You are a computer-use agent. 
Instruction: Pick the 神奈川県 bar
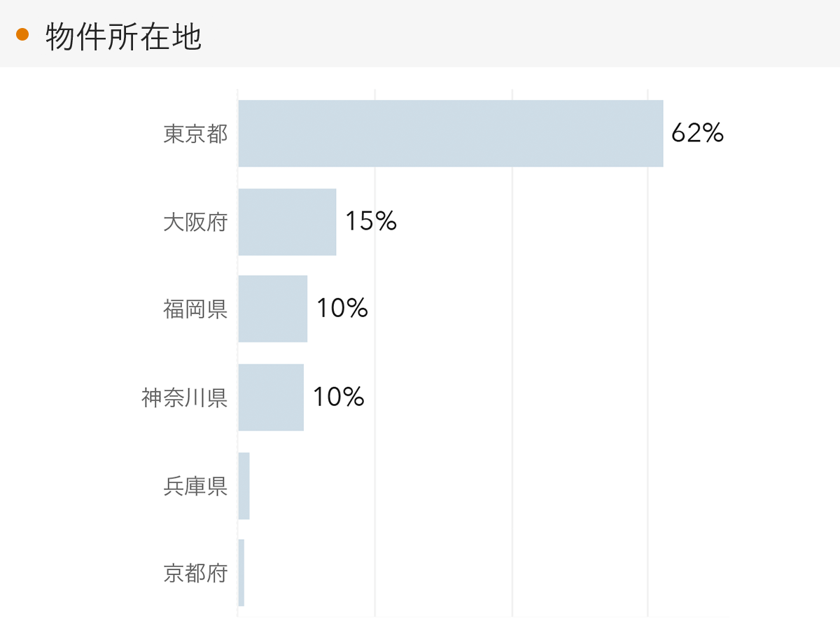click(x=271, y=397)
